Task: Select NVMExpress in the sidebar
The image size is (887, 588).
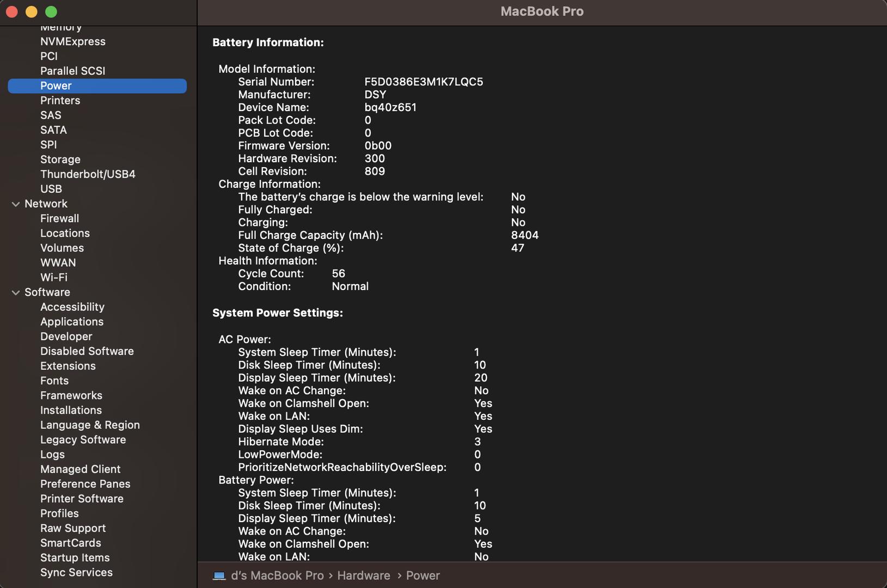Action: pos(73,41)
